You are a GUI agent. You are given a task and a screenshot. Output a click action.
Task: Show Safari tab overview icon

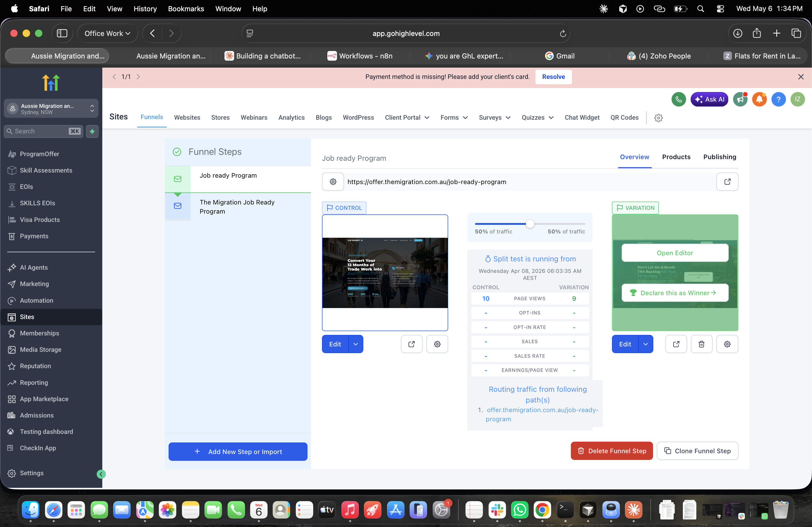(796, 33)
